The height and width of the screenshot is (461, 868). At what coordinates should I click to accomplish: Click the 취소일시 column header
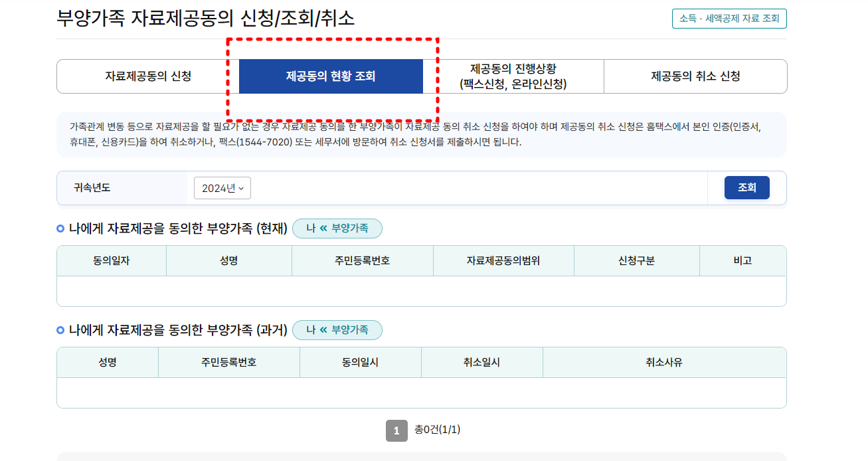click(x=482, y=363)
